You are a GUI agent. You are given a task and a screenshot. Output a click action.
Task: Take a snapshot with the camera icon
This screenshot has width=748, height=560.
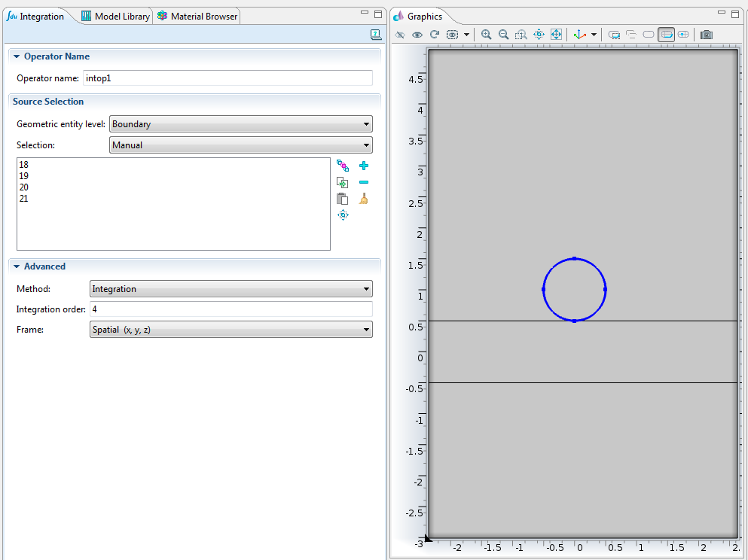[706, 35]
